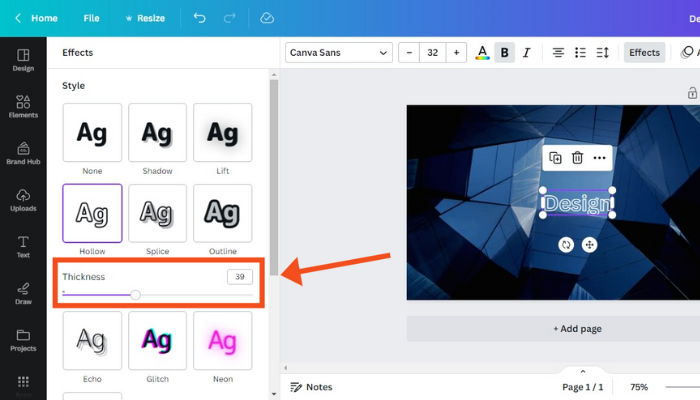
Task: Expand the page thumbnails chevron
Action: coord(583,371)
